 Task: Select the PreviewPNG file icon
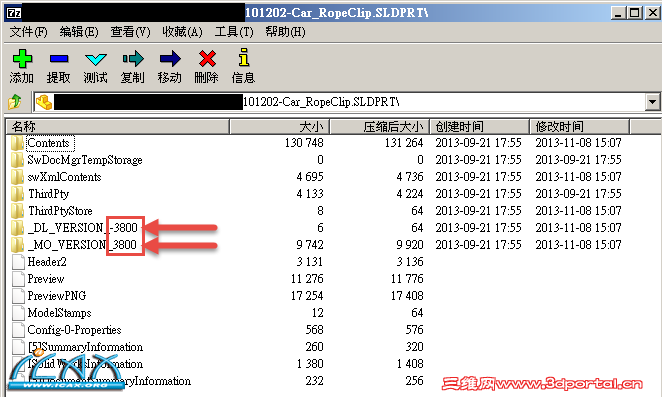[x=18, y=296]
